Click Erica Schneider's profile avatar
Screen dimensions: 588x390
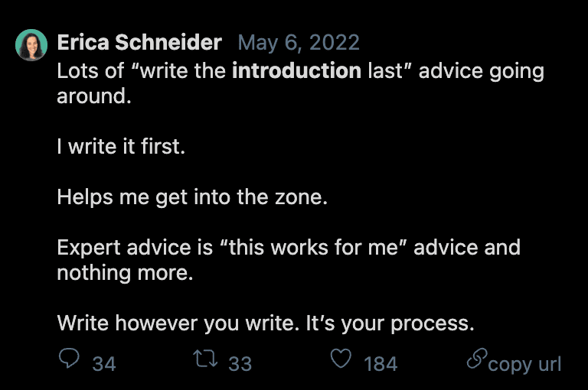31,45
